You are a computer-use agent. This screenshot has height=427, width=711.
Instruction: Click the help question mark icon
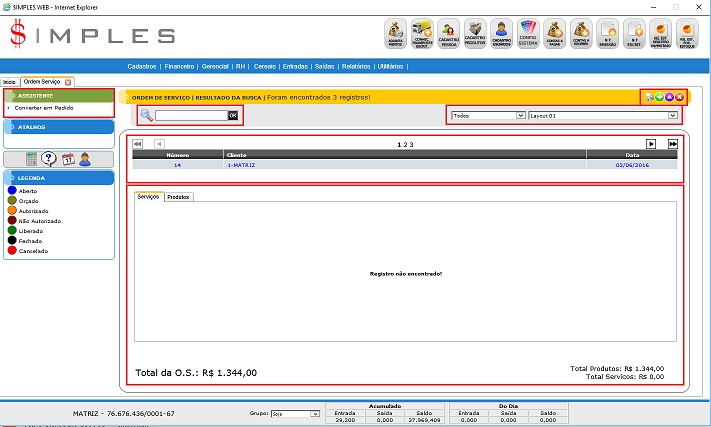point(49,159)
